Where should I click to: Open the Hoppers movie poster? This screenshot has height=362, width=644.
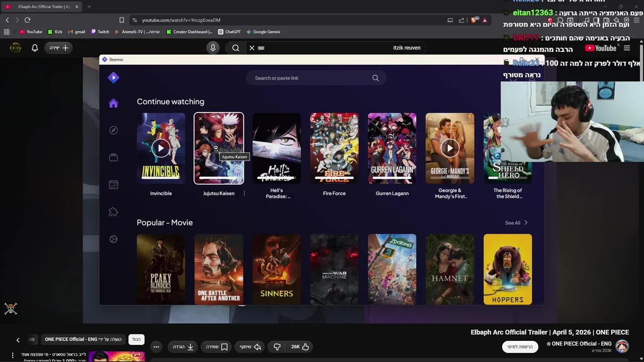pyautogui.click(x=508, y=269)
